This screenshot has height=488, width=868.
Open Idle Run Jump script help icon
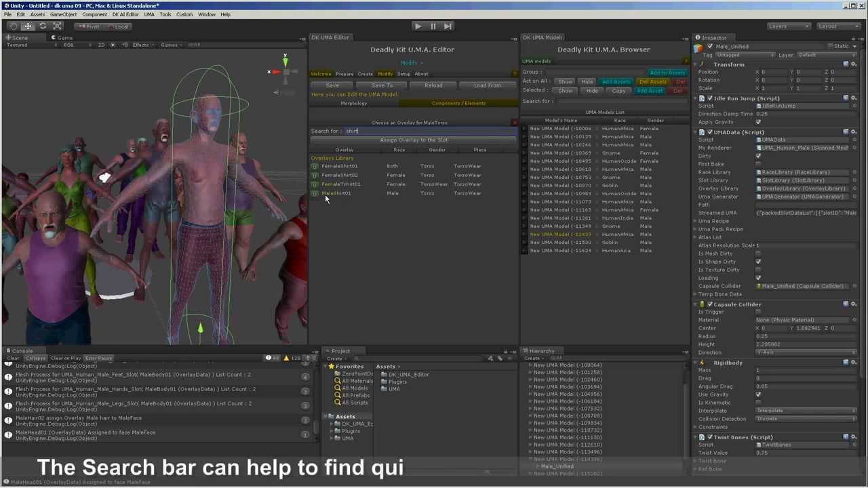pyautogui.click(x=846, y=98)
